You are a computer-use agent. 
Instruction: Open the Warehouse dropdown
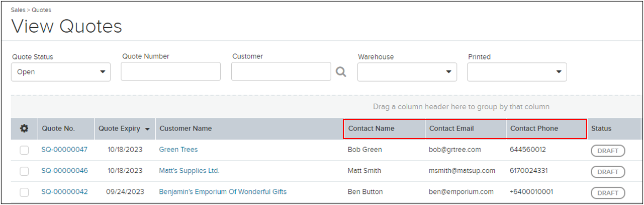coord(407,72)
